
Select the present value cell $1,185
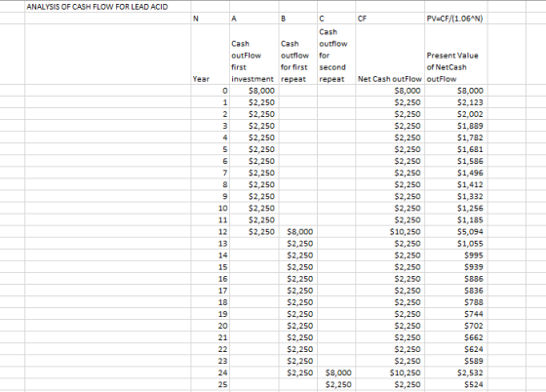pos(456,219)
